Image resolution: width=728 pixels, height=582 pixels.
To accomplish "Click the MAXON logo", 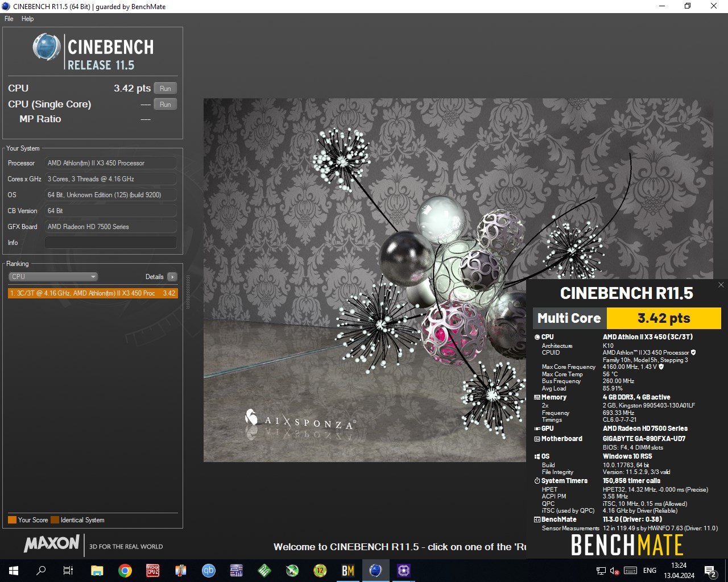I will (52, 544).
